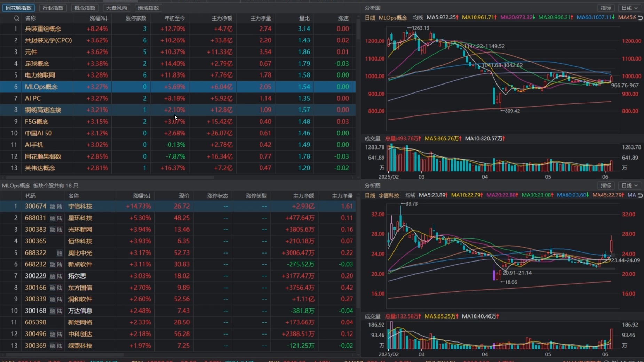Click the 陆 badge on 300496 中科创达 row
The image size is (644, 362).
point(59,334)
